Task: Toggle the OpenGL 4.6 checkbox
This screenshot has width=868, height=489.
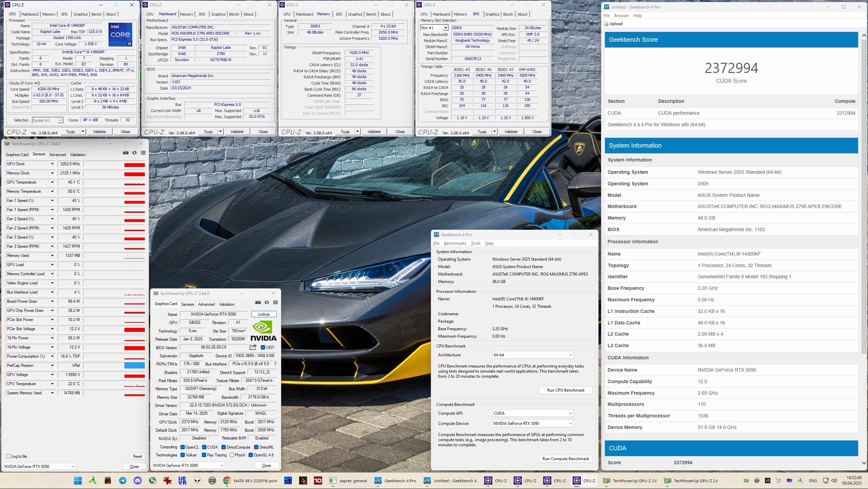Action: (251, 455)
